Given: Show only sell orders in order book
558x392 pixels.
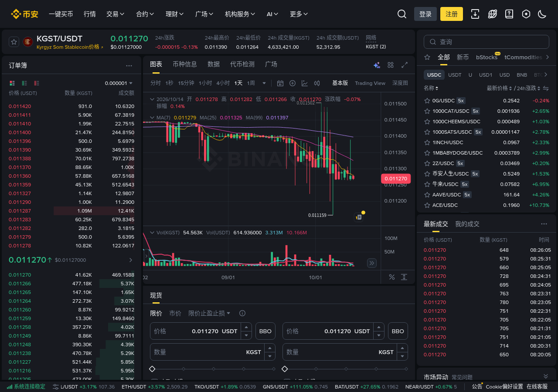Looking at the screenshot, I should [x=37, y=83].
